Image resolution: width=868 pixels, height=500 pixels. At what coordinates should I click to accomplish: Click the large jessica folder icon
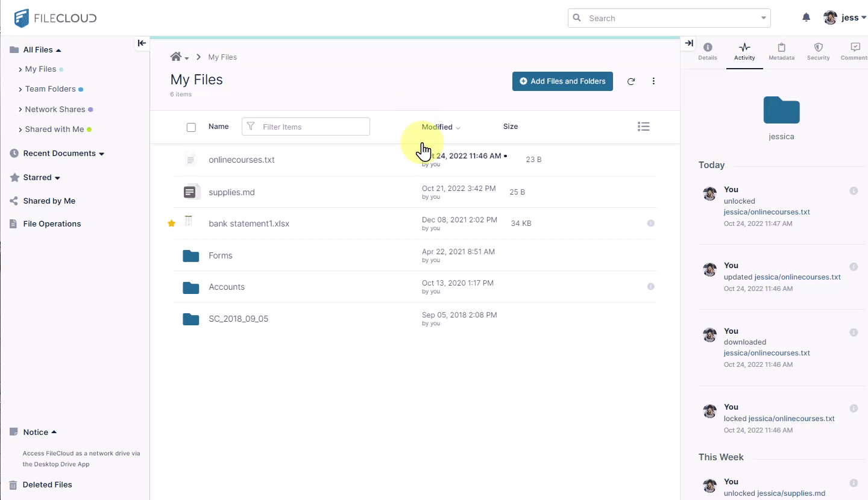click(781, 110)
